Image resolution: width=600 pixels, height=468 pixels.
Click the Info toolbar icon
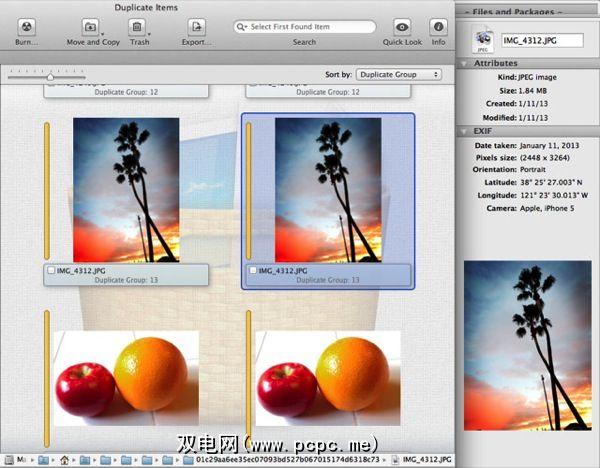pos(438,27)
